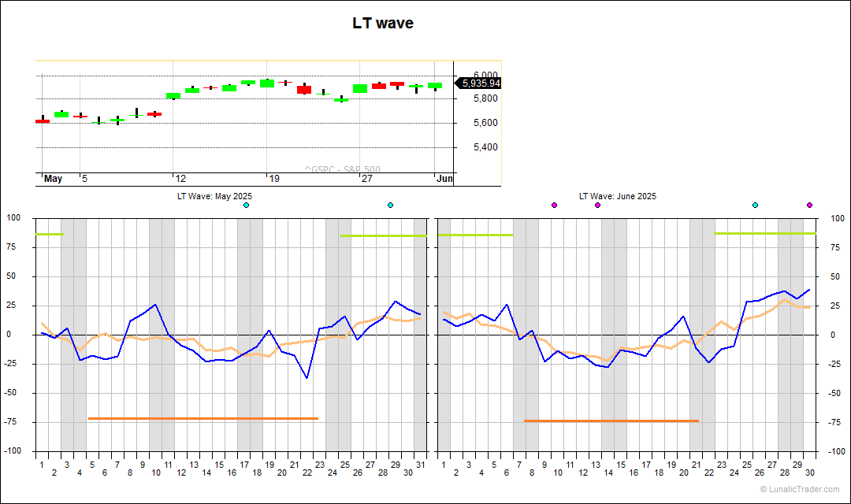This screenshot has height=504, width=851.
Task: Click the 5,935.94 current price tag
Action: click(x=481, y=83)
